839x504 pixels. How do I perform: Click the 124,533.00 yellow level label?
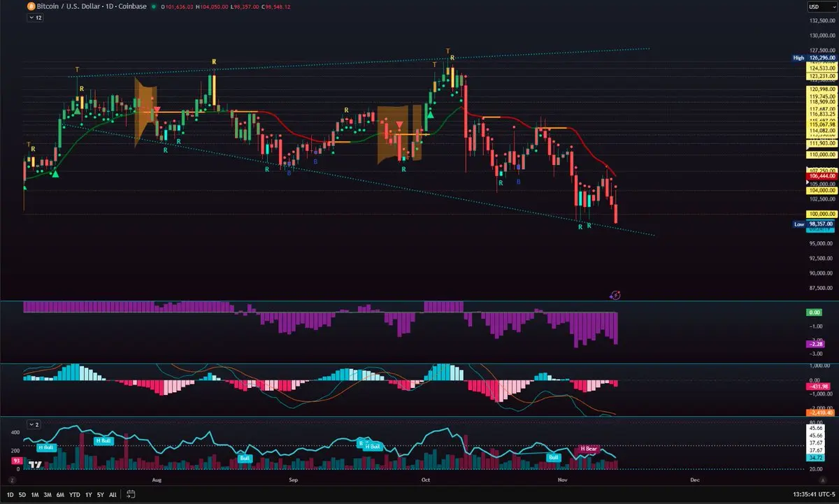[x=822, y=69]
